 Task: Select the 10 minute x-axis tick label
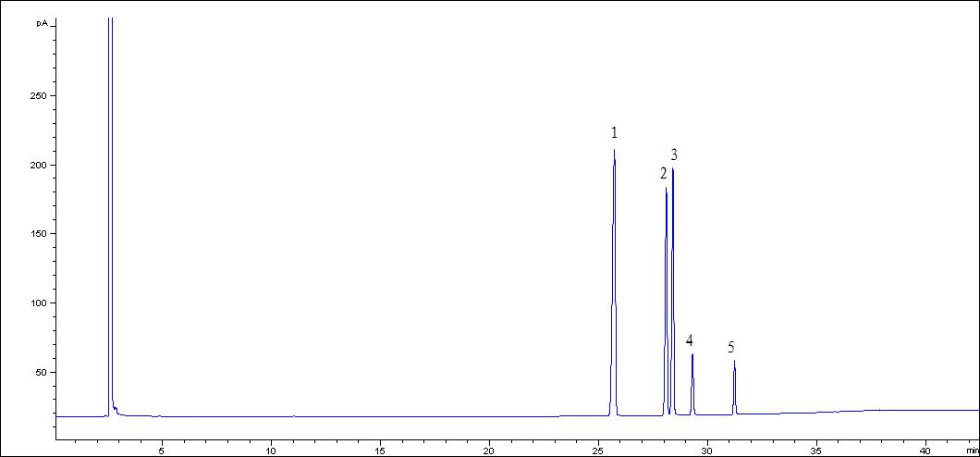pyautogui.click(x=270, y=451)
